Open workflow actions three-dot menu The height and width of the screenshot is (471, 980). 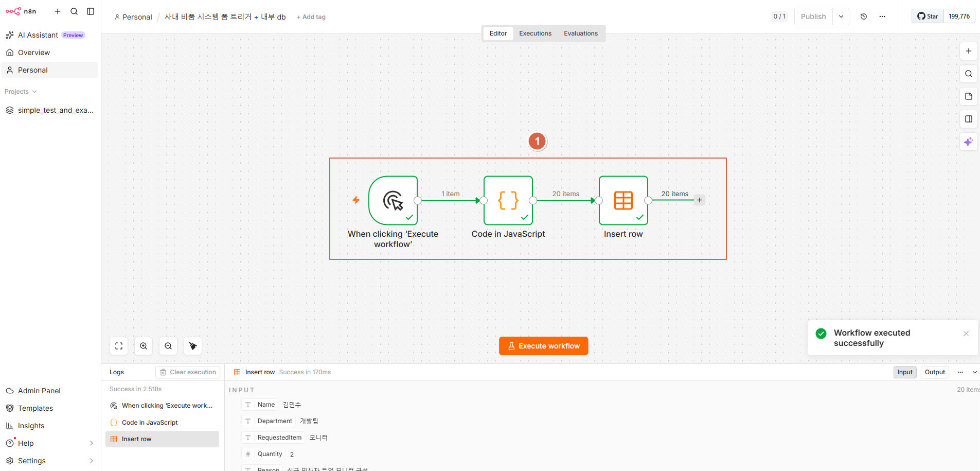coord(882,16)
